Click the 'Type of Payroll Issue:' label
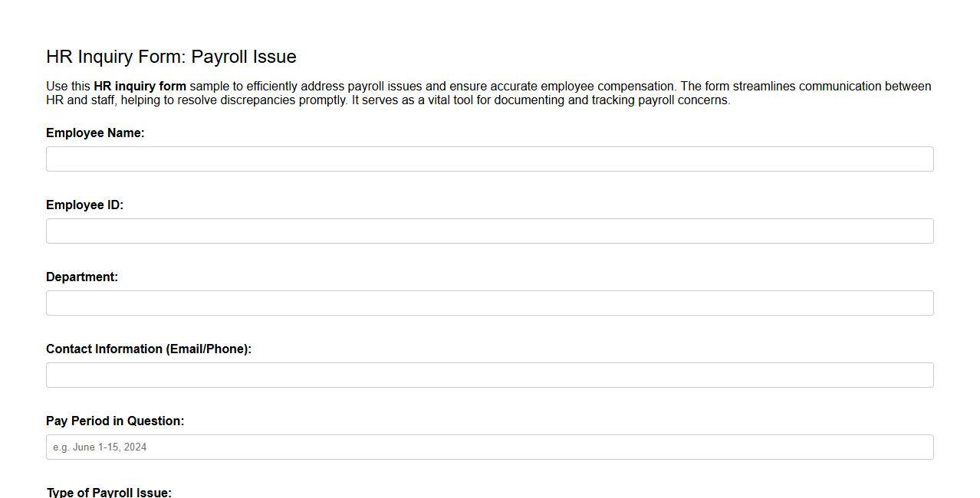This screenshot has height=498, width=980. [108, 493]
